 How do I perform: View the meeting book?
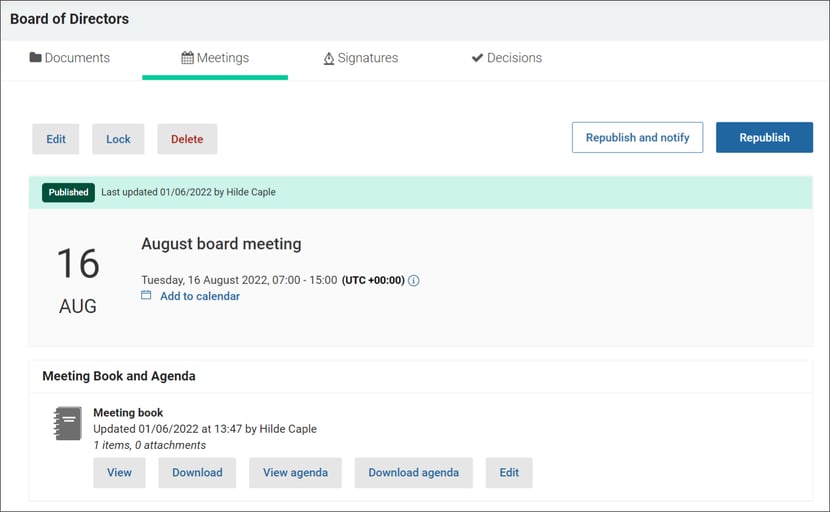click(119, 473)
